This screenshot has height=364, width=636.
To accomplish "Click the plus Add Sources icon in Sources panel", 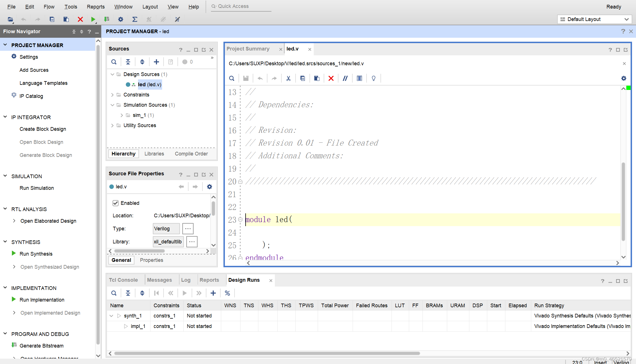I will tap(156, 62).
